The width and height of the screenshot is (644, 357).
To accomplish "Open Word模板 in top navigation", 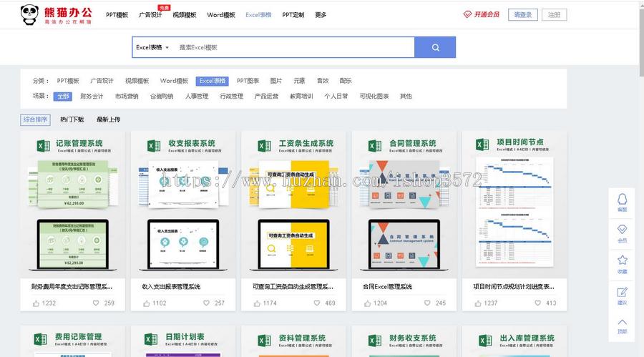I will point(221,15).
